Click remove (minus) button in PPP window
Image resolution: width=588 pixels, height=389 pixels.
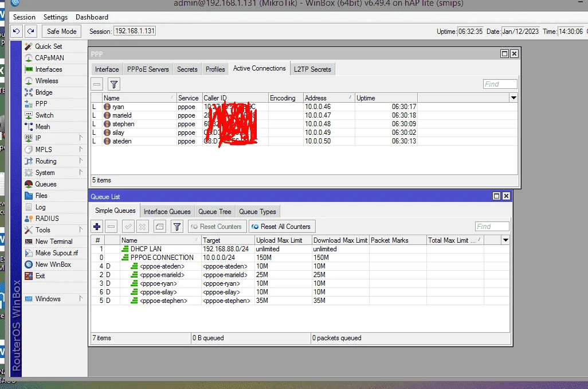[x=97, y=84]
